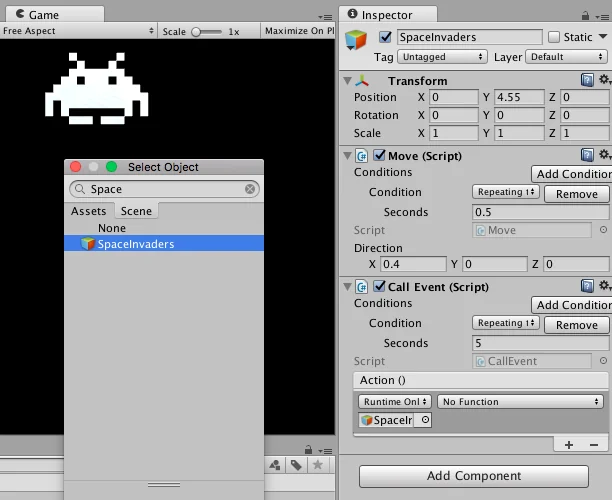Click the favorites star icon
Screen dimensions: 612x500
click(318, 465)
